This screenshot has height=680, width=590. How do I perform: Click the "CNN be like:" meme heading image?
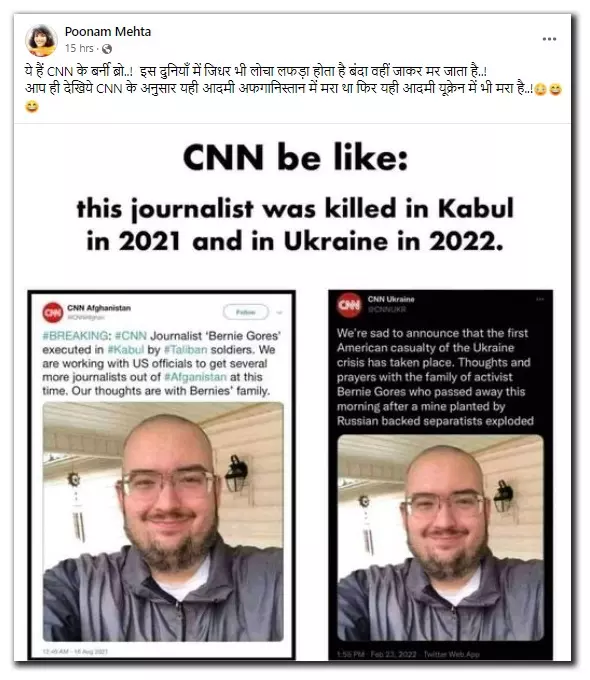tap(295, 157)
